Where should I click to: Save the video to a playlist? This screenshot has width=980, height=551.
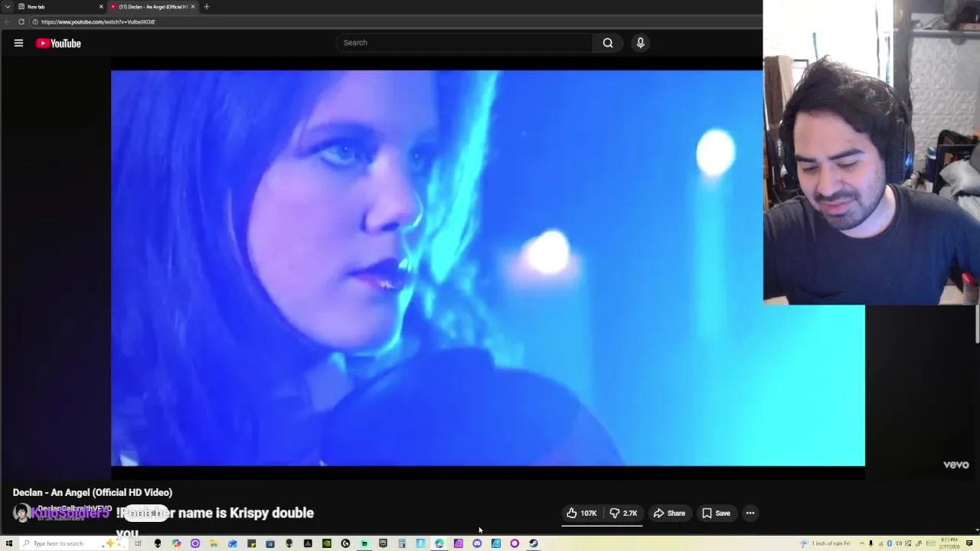pos(716,514)
